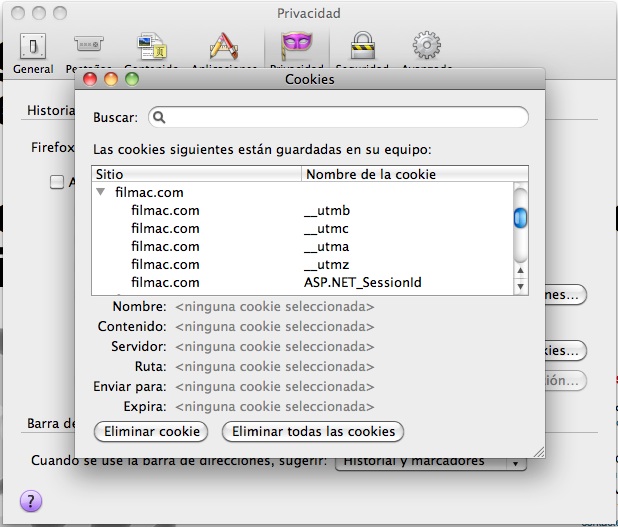Screen dimensions: 618x527
Task: Select the __utmz cookie row
Action: point(300,264)
